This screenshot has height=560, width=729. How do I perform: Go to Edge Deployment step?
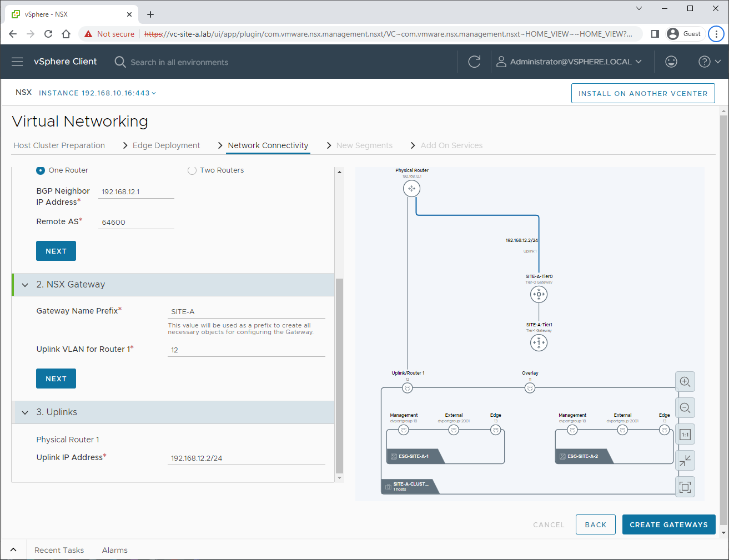[166, 145]
